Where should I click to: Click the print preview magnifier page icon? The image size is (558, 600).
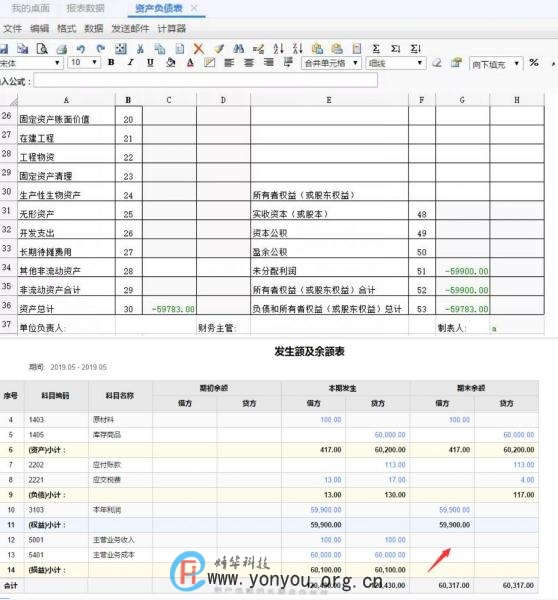coord(42,49)
